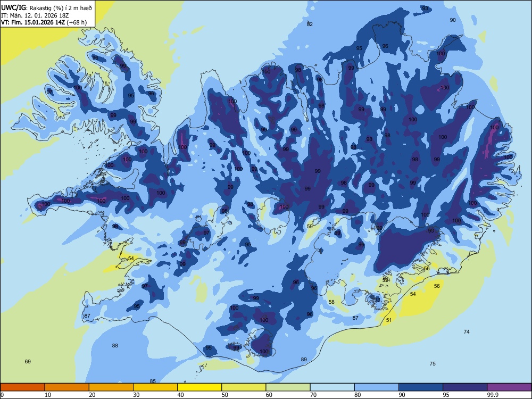The width and height of the screenshot is (532, 399).
Task: Choose the dark blue 90–95 legend swatch
Action: [421, 387]
